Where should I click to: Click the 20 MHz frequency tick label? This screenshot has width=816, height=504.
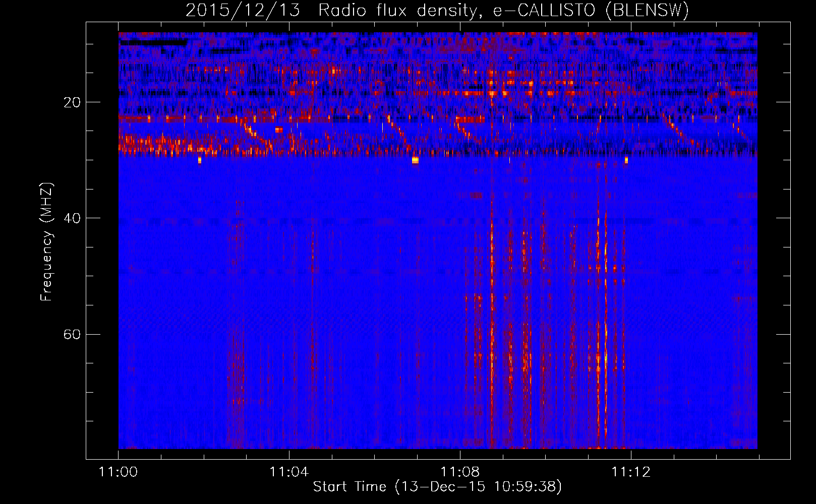tap(72, 102)
